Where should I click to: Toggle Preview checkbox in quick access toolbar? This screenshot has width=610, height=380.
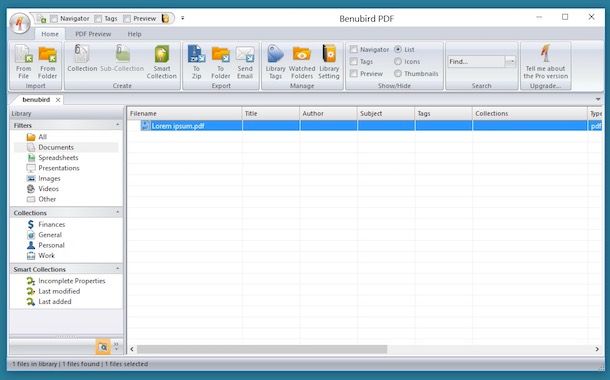click(x=127, y=19)
